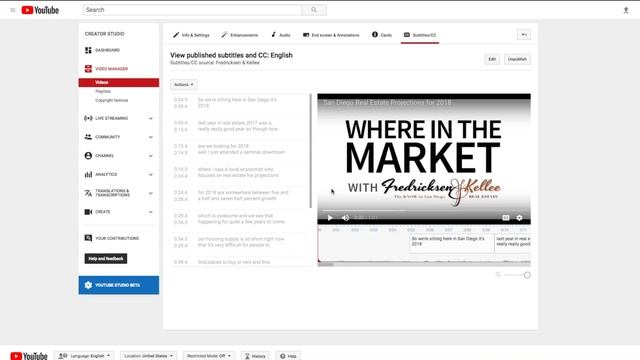Click the video title "San Diego Real Estate Projections"
This screenshot has width=640, height=360.
387,102
